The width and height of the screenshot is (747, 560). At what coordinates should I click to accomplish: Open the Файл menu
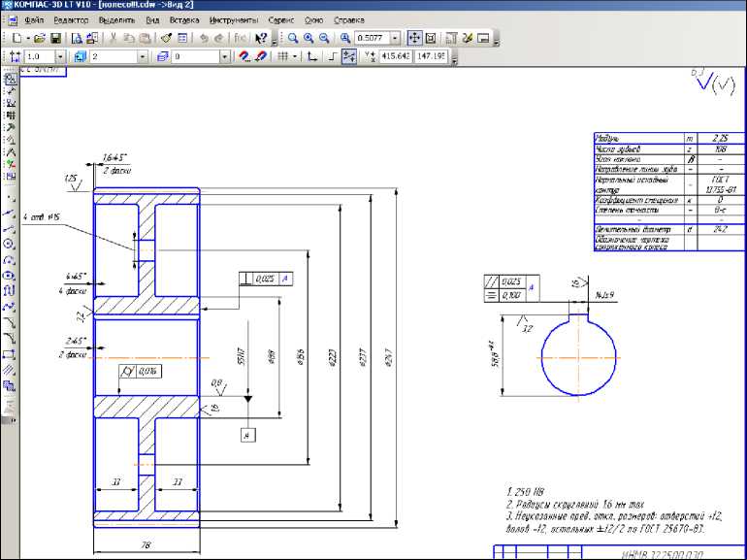[x=34, y=19]
